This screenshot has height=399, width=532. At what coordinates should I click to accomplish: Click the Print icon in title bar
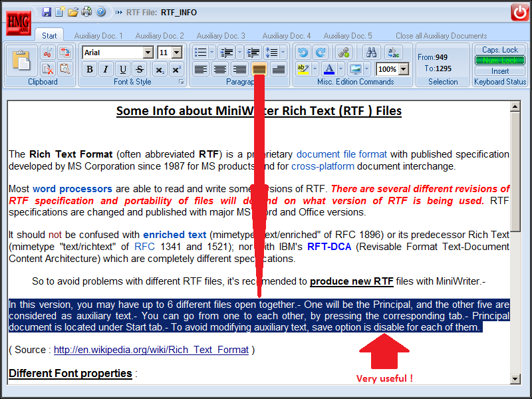pyautogui.click(x=86, y=12)
